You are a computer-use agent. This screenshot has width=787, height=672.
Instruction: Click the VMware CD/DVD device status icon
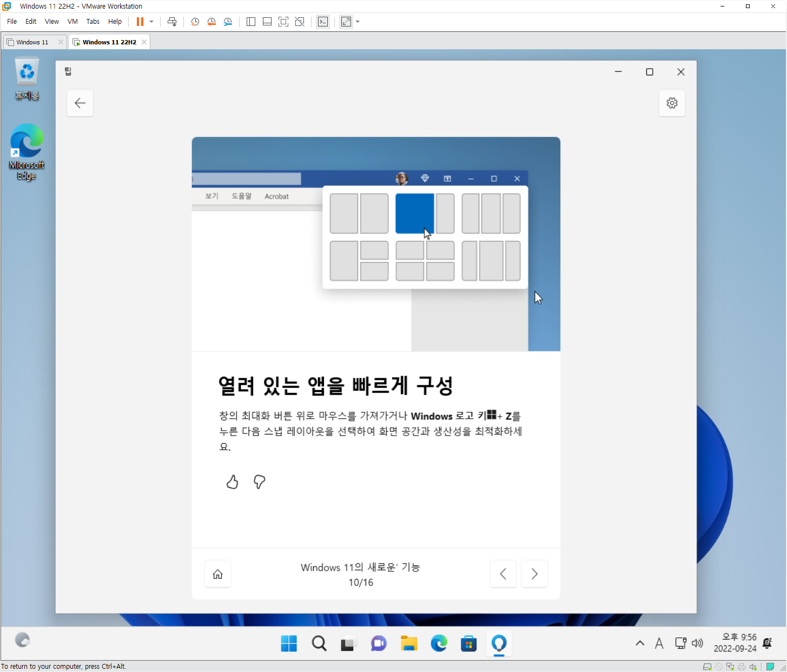tap(719, 667)
